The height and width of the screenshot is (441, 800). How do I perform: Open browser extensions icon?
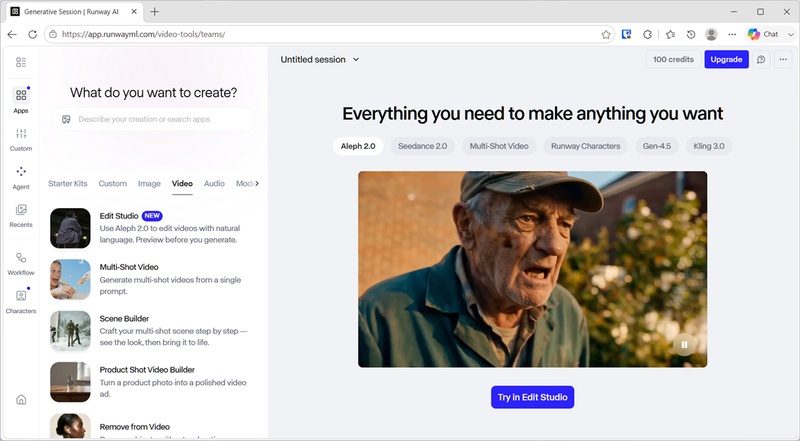[647, 34]
